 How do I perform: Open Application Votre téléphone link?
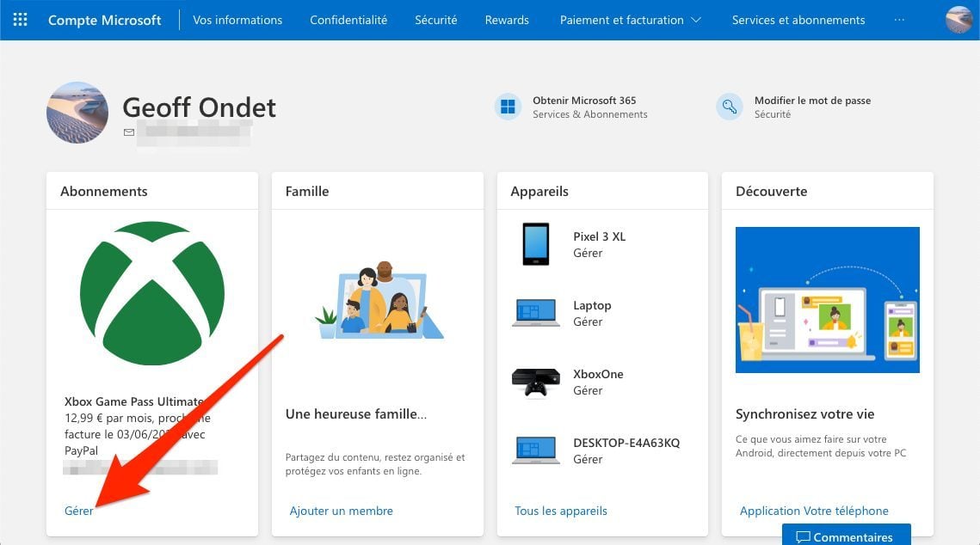[x=814, y=511]
